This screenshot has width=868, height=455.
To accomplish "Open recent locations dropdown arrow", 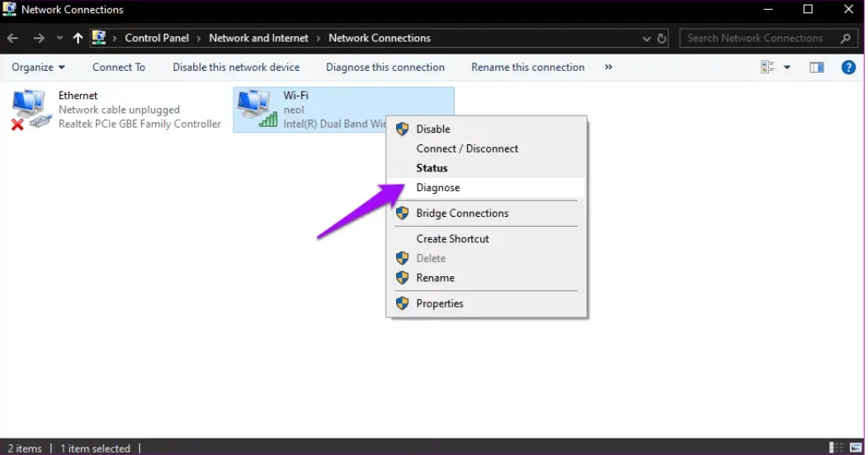I will (59, 38).
